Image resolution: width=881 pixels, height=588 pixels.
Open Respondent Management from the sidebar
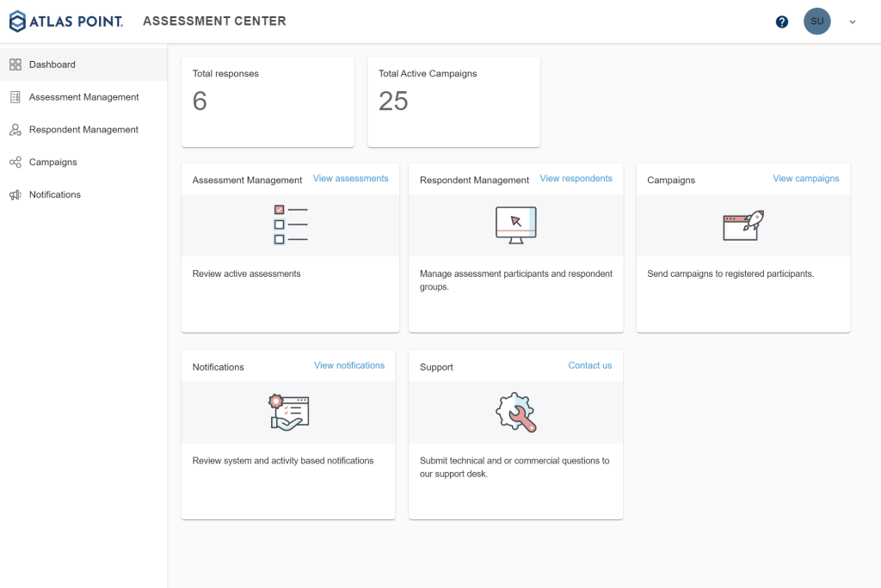pyautogui.click(x=83, y=130)
